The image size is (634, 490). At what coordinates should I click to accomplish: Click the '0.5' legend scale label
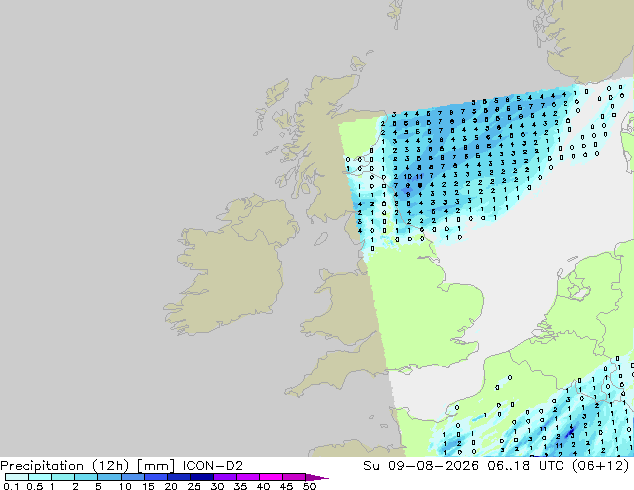pos(34,486)
